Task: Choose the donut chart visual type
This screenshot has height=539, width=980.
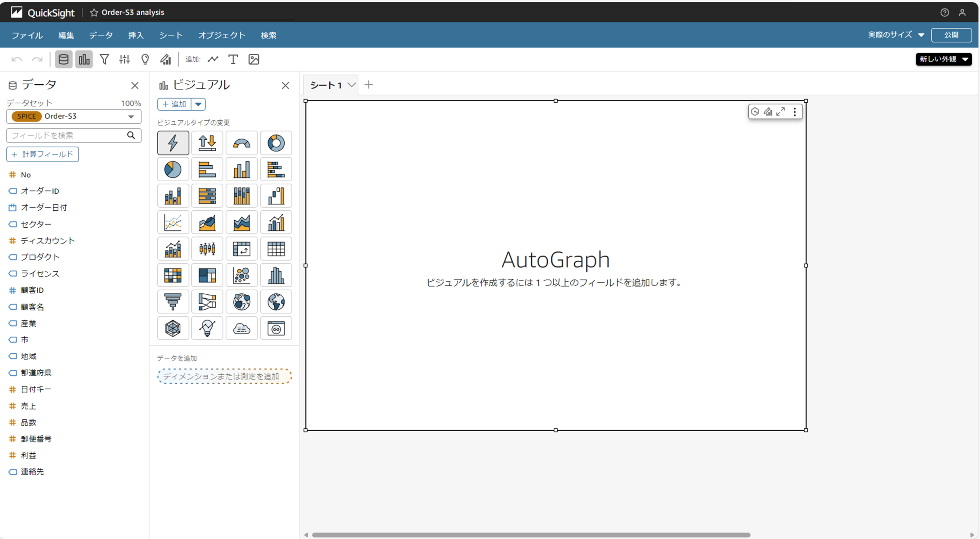Action: click(276, 143)
